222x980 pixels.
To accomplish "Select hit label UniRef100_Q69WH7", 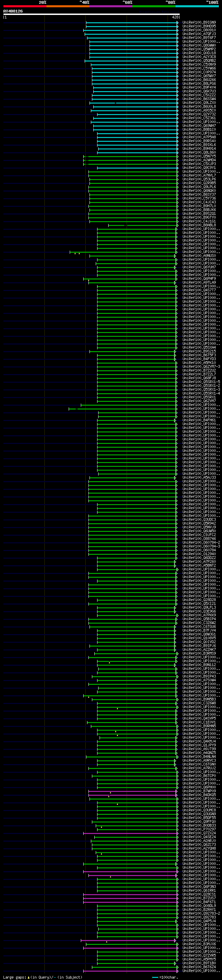I will coord(199,125).
